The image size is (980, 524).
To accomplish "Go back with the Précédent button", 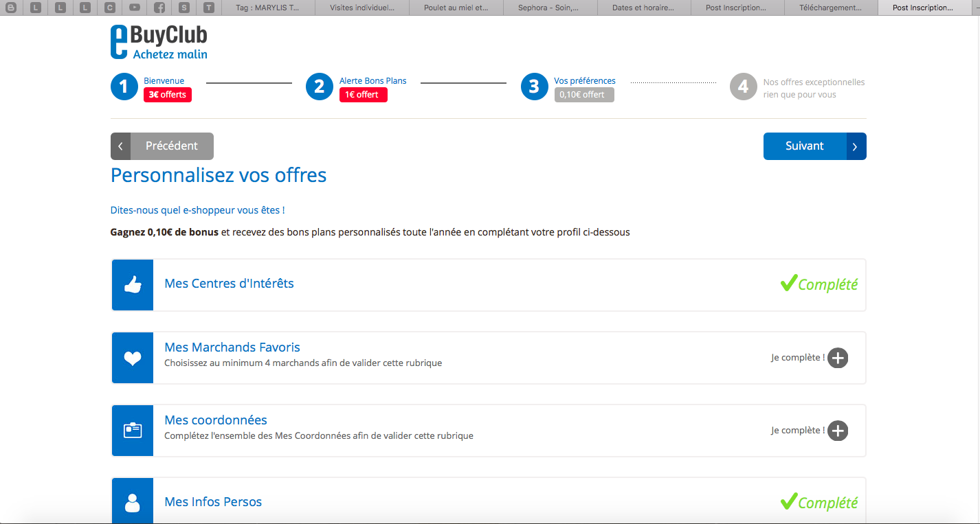I will (162, 146).
